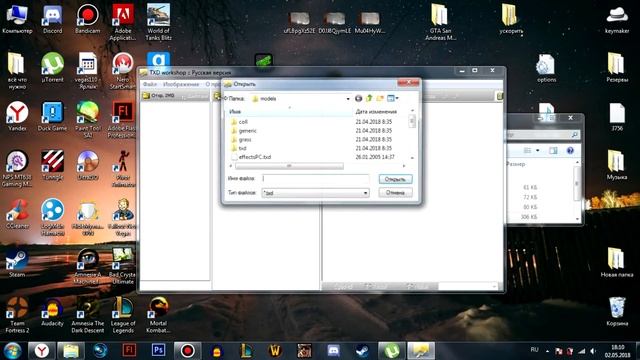This screenshot has width=640, height=360.
Task: Open League of Legends desktop shortcut
Action: click(x=123, y=315)
